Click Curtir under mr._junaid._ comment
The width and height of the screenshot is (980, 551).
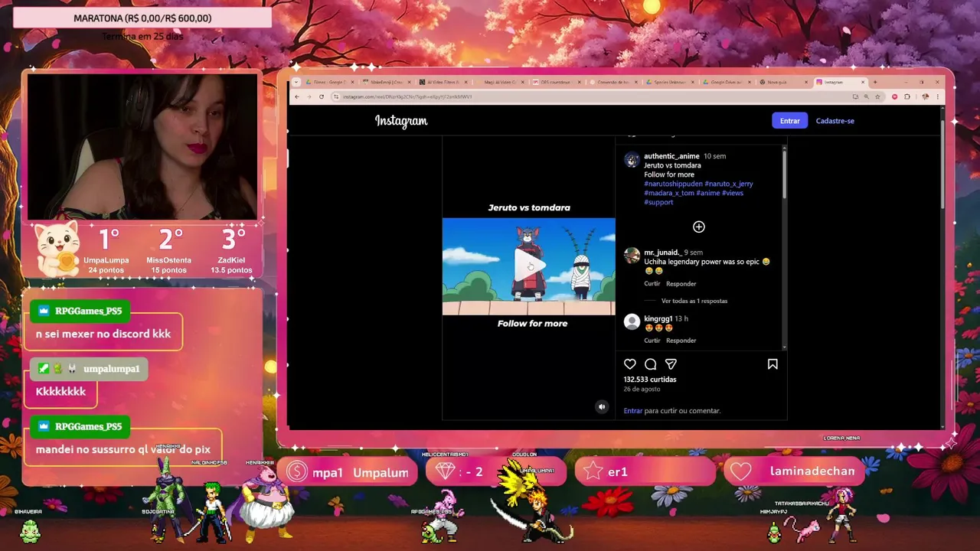coord(652,284)
